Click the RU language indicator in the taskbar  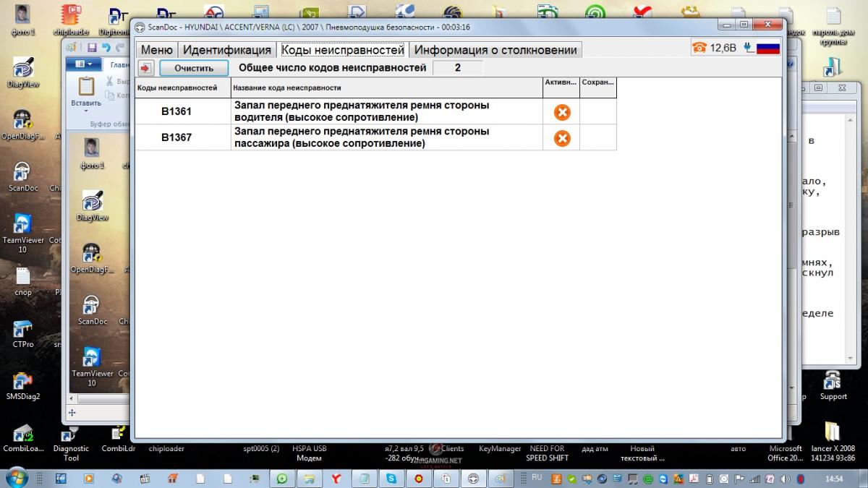click(x=537, y=478)
